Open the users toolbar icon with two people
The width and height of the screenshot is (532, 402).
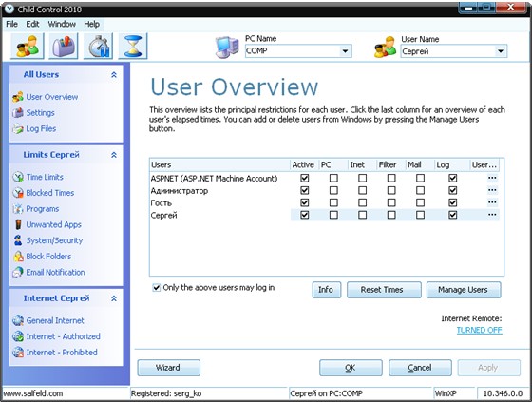point(28,46)
